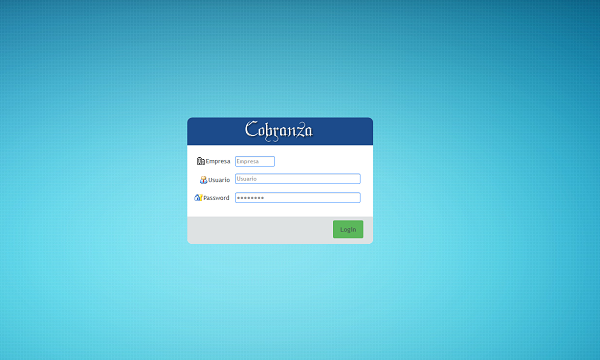Click the Empresa placeholder text inside its field
600x360 pixels.
(x=248, y=161)
